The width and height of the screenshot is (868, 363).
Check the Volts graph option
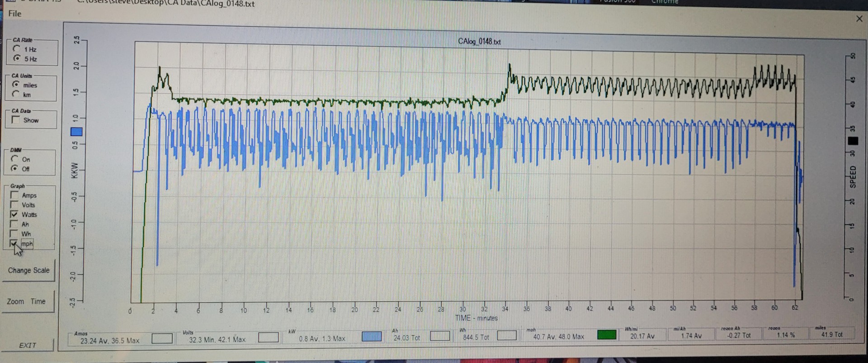coord(14,205)
